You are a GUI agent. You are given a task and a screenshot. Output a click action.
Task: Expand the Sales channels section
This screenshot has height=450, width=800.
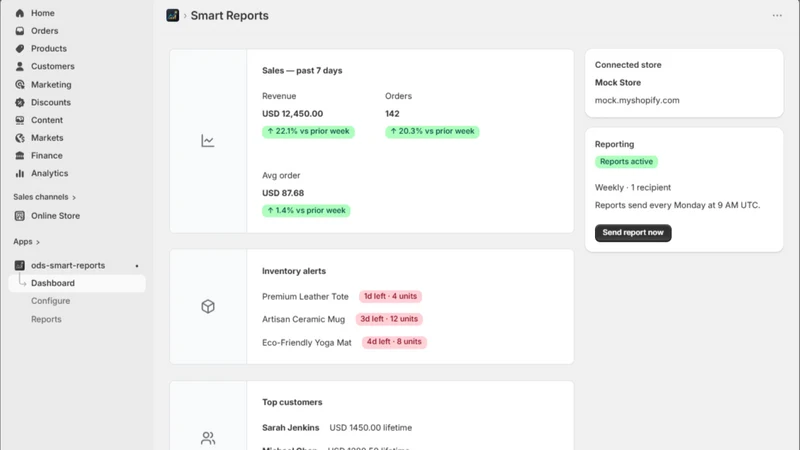(x=44, y=197)
